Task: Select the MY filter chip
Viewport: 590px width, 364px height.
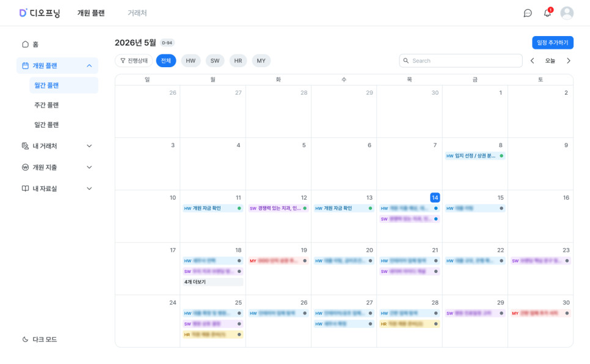Action: [x=261, y=60]
